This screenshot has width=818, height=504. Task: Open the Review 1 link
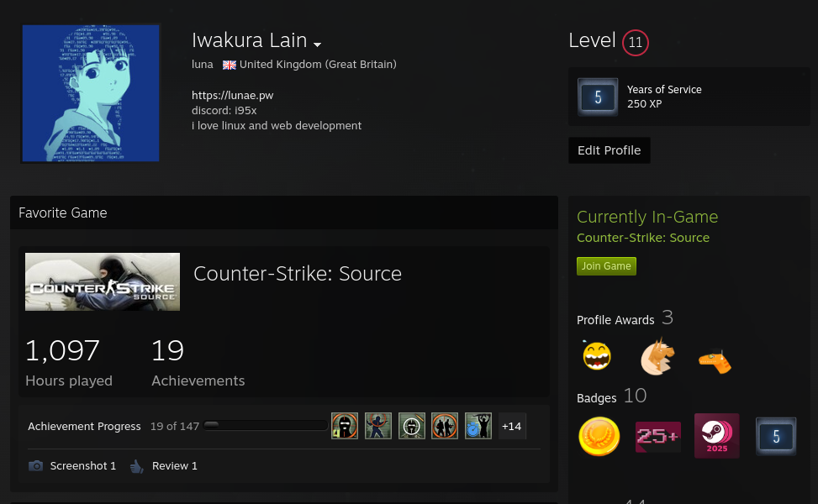(174, 465)
